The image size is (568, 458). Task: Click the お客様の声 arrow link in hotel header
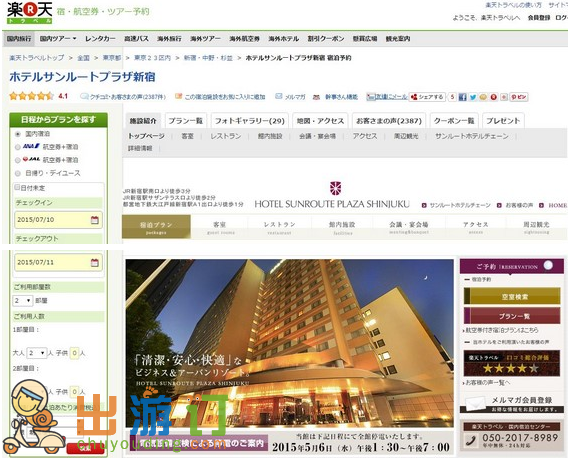[515, 205]
